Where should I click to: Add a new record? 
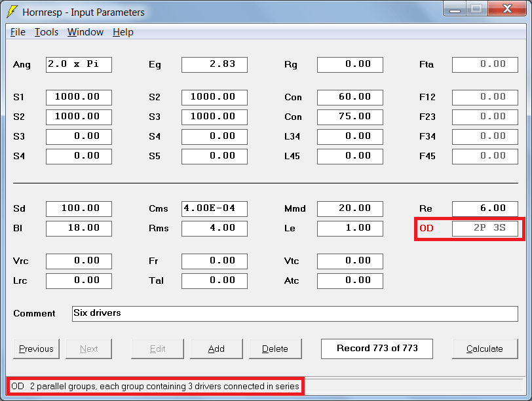[x=216, y=349]
